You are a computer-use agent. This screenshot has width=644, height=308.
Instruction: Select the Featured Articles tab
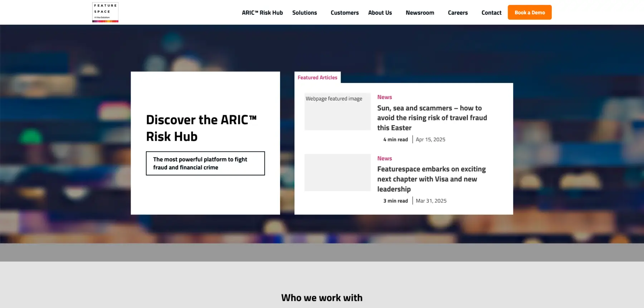pyautogui.click(x=317, y=78)
